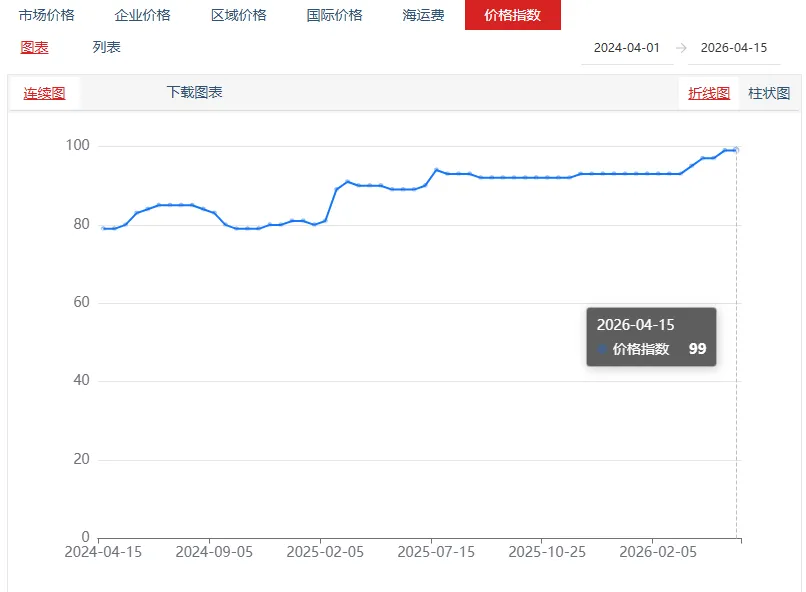This screenshot has height=592, width=806.
Task: Click the x-axis label 2024-04-15
Action: tap(103, 552)
